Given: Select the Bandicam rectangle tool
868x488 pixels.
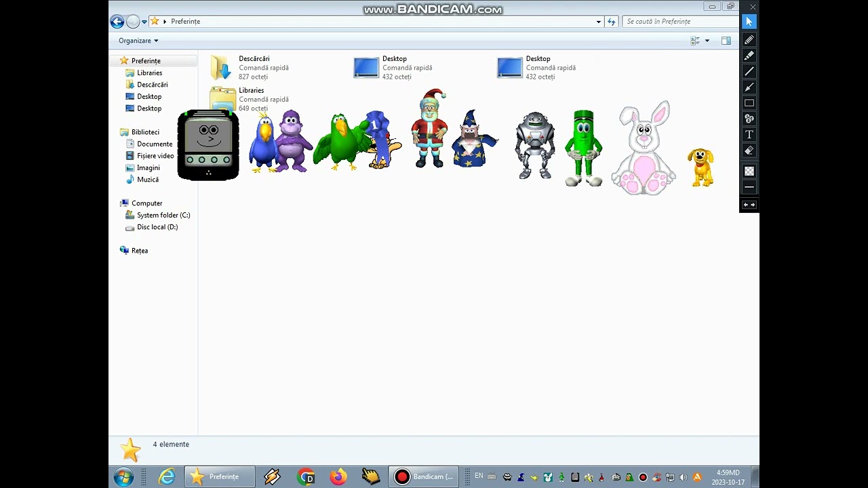Looking at the screenshot, I should [x=749, y=103].
